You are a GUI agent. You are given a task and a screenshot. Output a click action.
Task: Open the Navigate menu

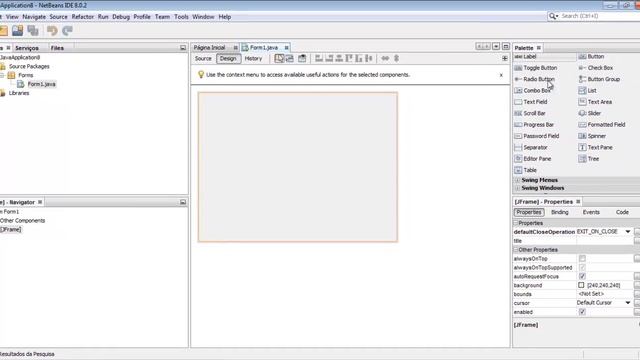tap(34, 17)
